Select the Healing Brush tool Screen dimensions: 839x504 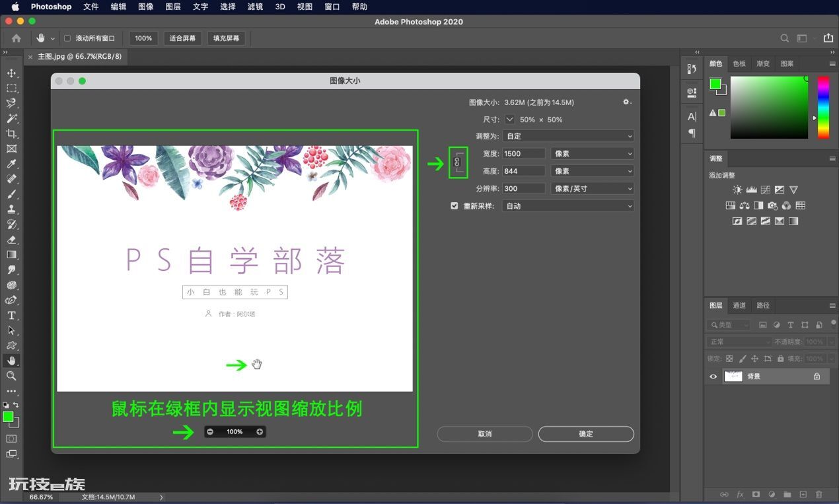11,179
